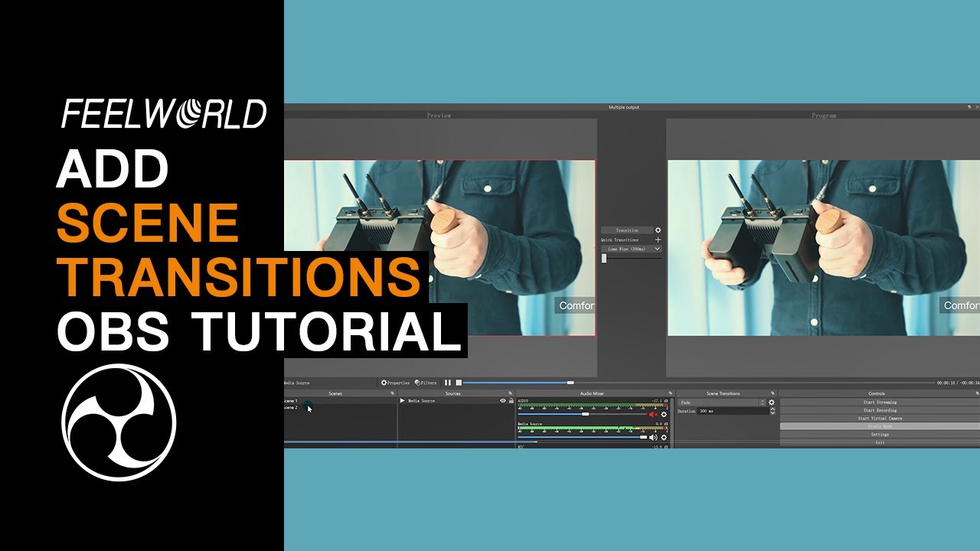This screenshot has width=980, height=551.
Task: Stop media playback with the stop icon
Action: pos(459,383)
